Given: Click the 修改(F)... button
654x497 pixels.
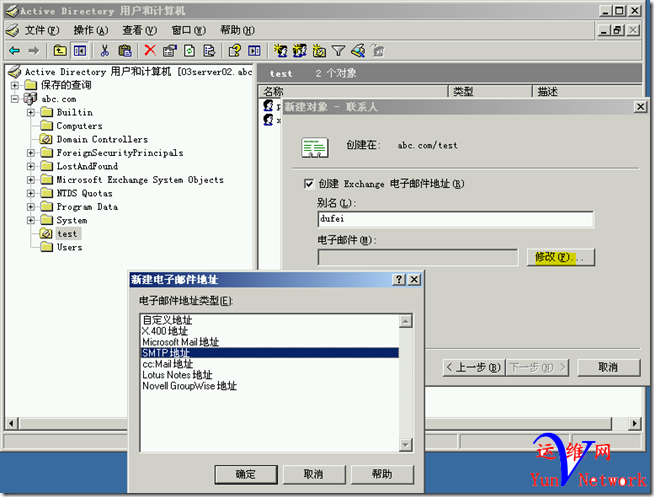Looking at the screenshot, I should [x=561, y=257].
